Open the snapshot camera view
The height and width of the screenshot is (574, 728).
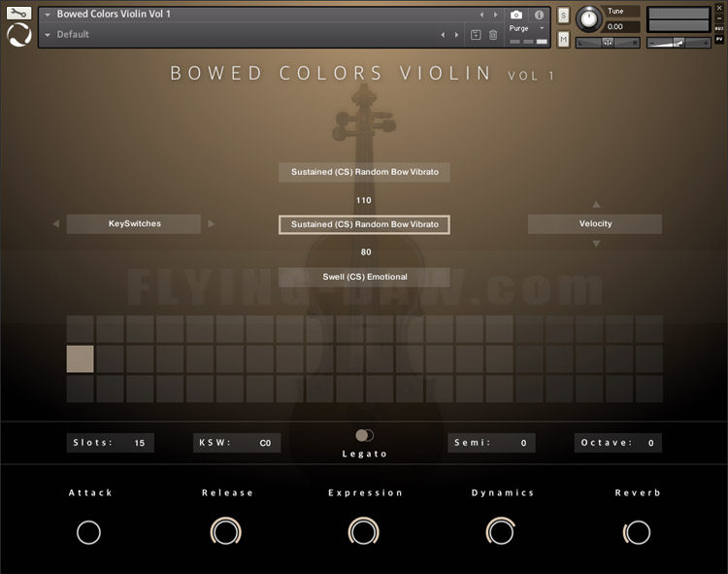pos(515,15)
